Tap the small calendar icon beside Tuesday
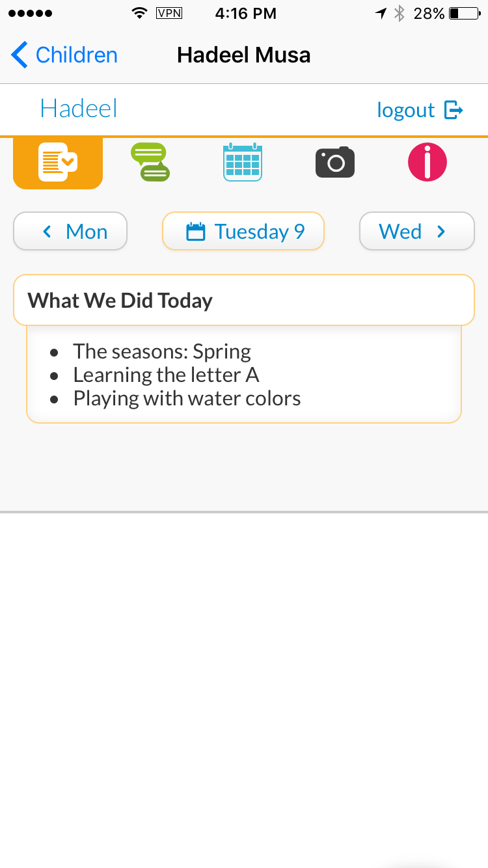 click(x=196, y=232)
